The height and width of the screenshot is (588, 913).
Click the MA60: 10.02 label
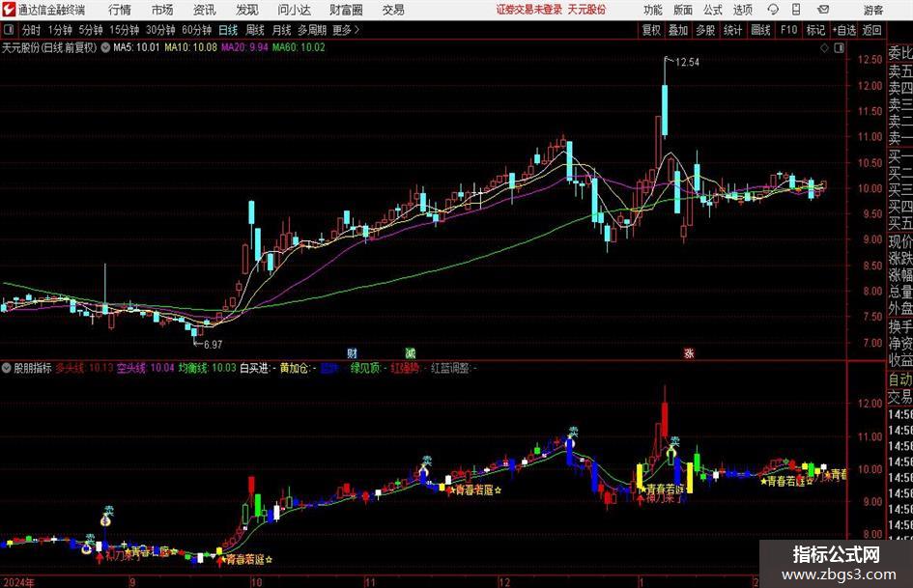(x=299, y=47)
